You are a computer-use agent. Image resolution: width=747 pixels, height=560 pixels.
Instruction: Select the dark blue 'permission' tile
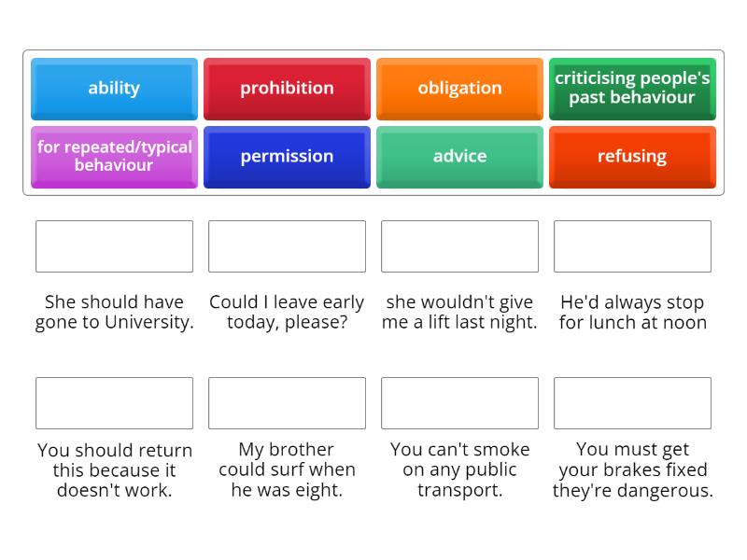coord(287,157)
